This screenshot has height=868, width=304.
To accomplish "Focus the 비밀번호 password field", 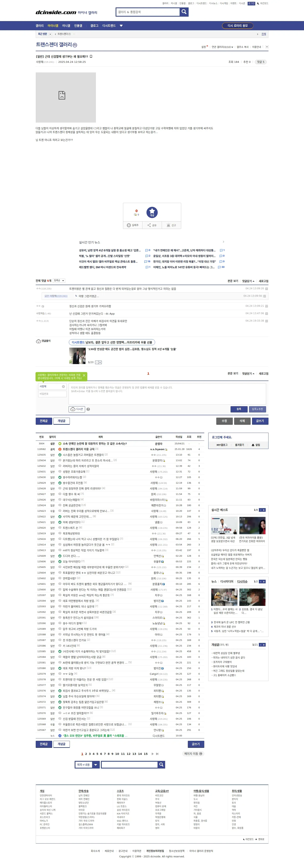I will [52, 394].
